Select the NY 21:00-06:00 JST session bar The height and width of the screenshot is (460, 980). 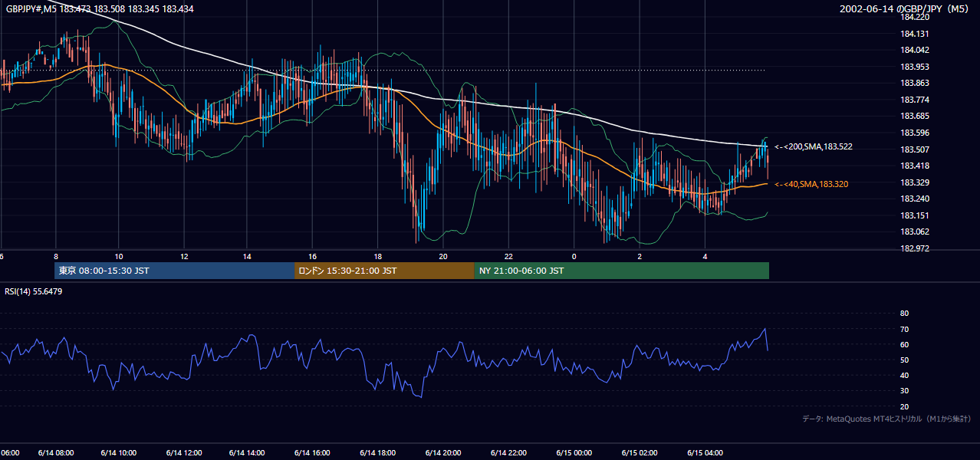(x=621, y=271)
